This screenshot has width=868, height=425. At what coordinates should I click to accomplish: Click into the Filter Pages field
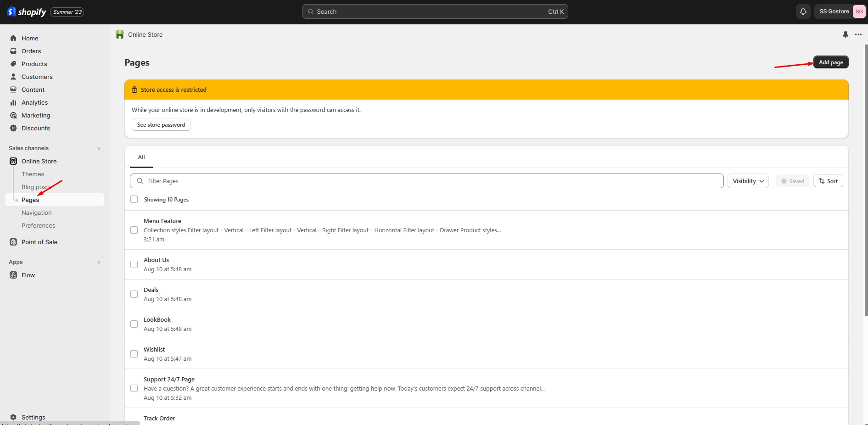coord(427,181)
